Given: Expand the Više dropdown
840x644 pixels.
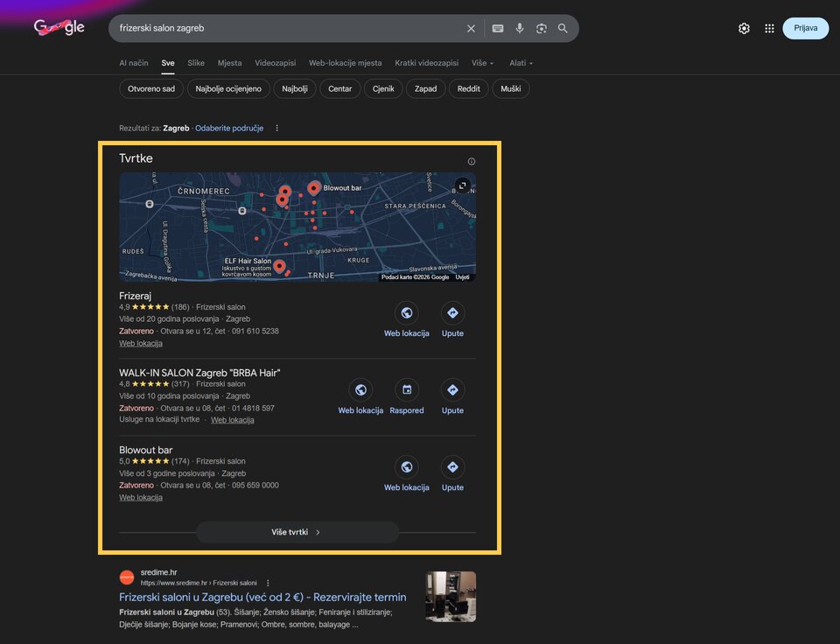Looking at the screenshot, I should coord(483,63).
